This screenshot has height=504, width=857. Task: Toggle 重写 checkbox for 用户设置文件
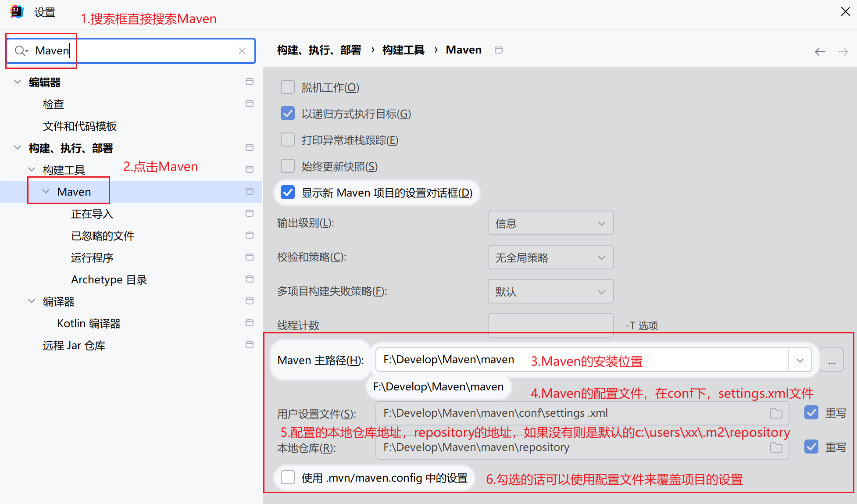pos(811,412)
